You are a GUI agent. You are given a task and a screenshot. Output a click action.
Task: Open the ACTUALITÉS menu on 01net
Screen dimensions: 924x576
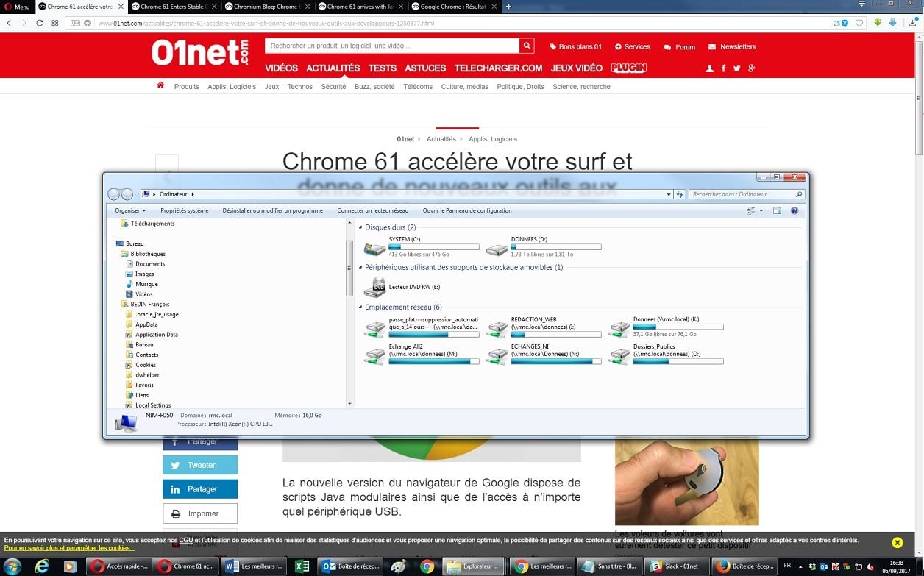click(333, 68)
